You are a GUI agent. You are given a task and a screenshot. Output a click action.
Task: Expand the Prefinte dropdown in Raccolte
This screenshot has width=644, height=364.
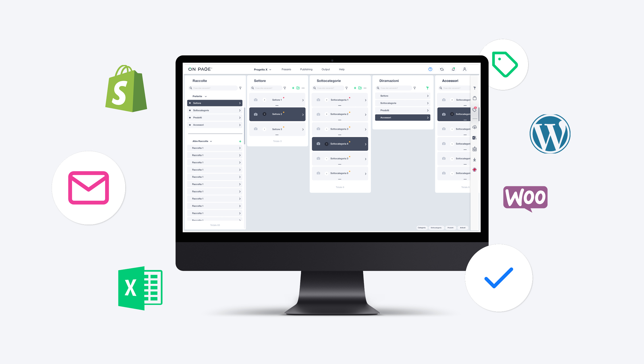199,96
